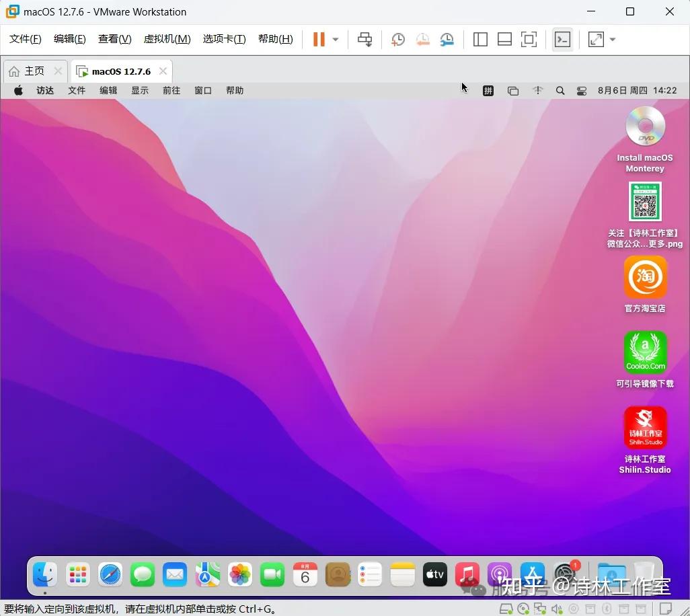Open the 窗口 menu
Viewport: 690px width, 616px height.
[x=203, y=91]
